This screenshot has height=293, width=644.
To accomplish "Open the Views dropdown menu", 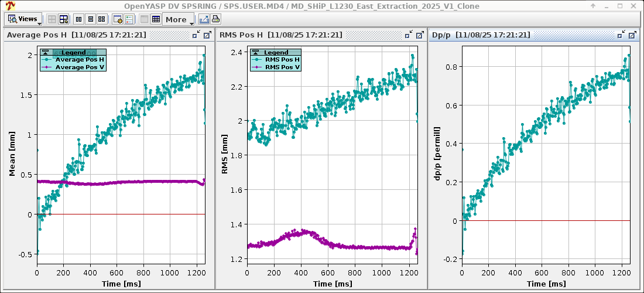I will [23, 19].
